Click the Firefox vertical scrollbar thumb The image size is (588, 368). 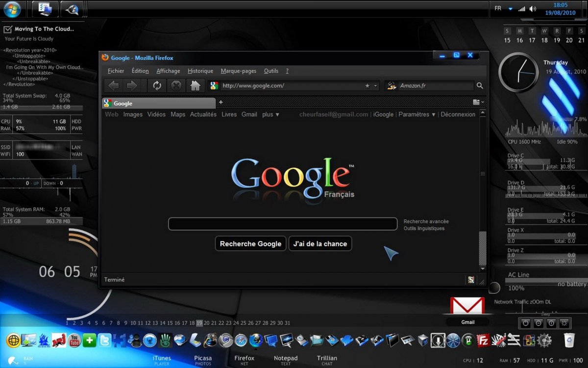(x=483, y=248)
